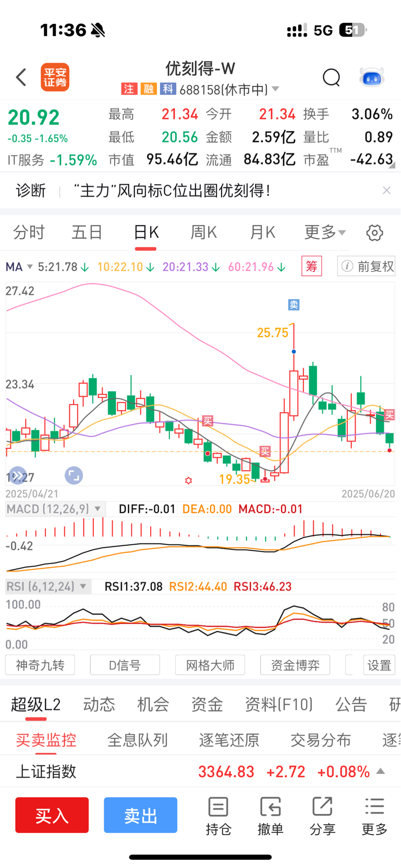Tap the red 买入 button
The width and height of the screenshot is (401, 868).
tap(52, 815)
